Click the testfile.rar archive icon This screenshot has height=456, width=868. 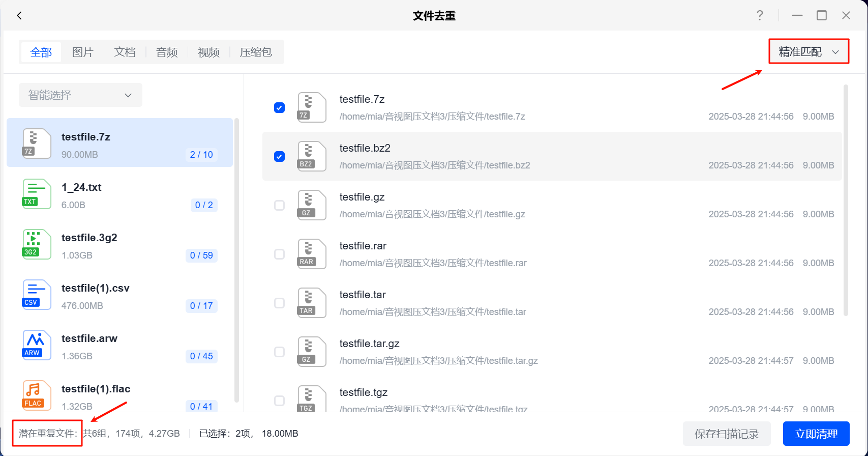pyautogui.click(x=311, y=254)
